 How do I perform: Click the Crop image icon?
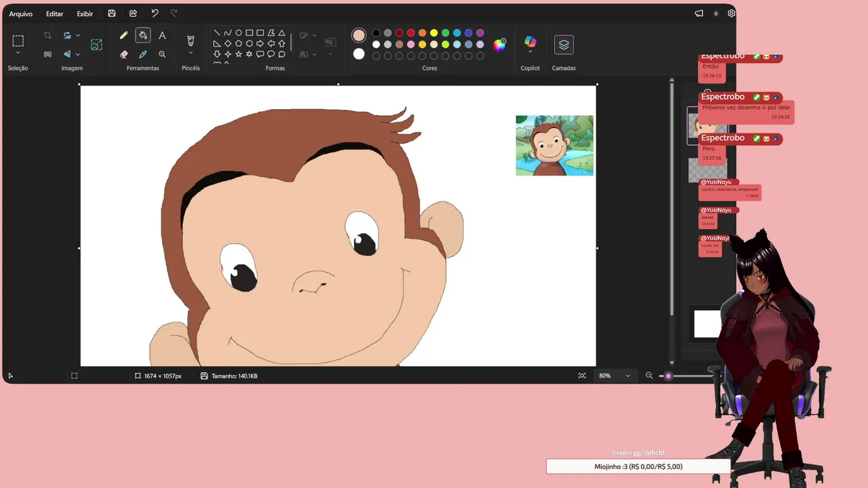click(47, 35)
